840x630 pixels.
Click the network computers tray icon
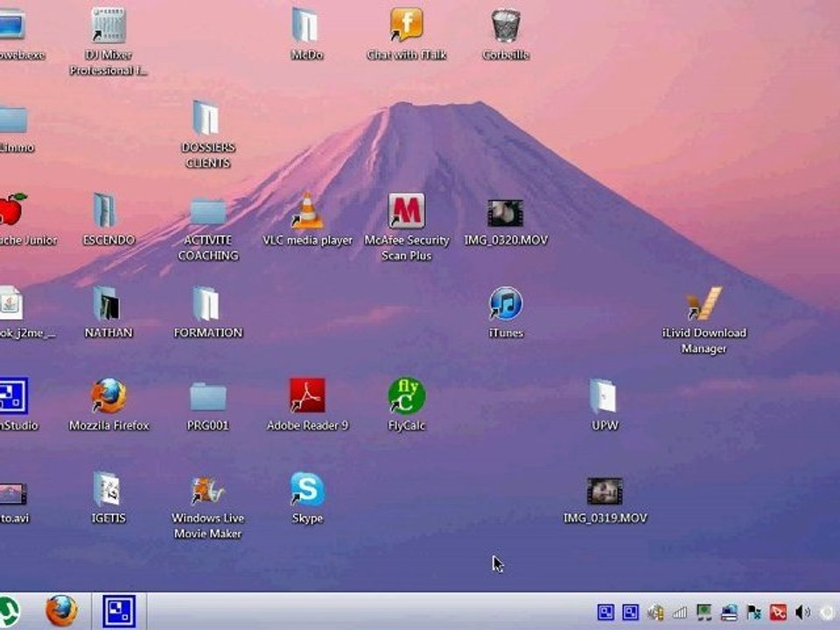click(729, 612)
